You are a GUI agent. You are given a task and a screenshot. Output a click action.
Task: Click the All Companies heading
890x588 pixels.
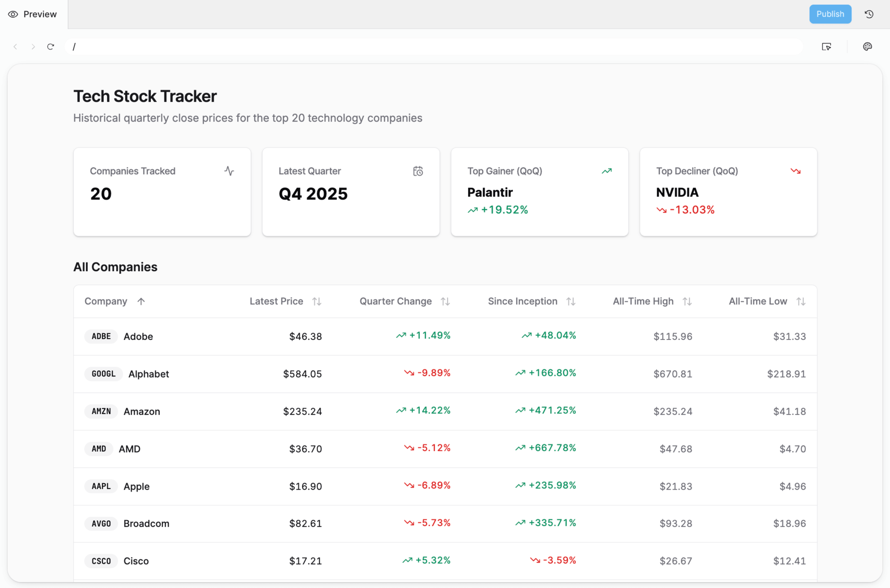[x=115, y=267]
